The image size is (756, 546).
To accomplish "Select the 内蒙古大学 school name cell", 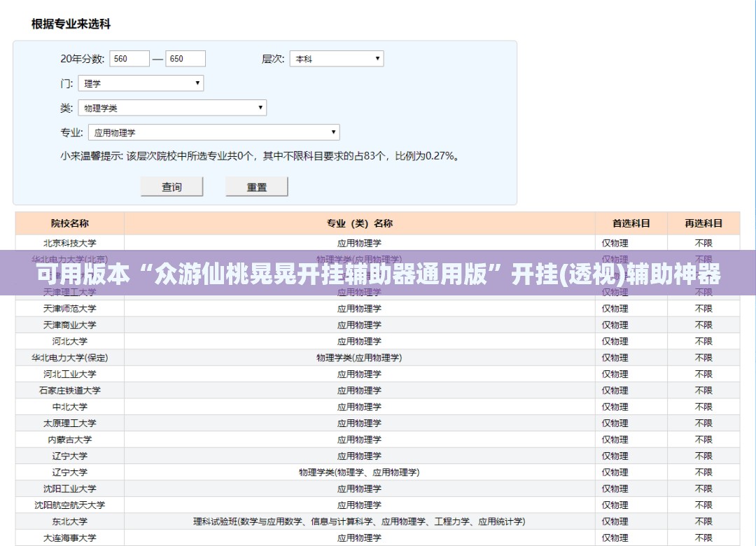I will coord(70,440).
